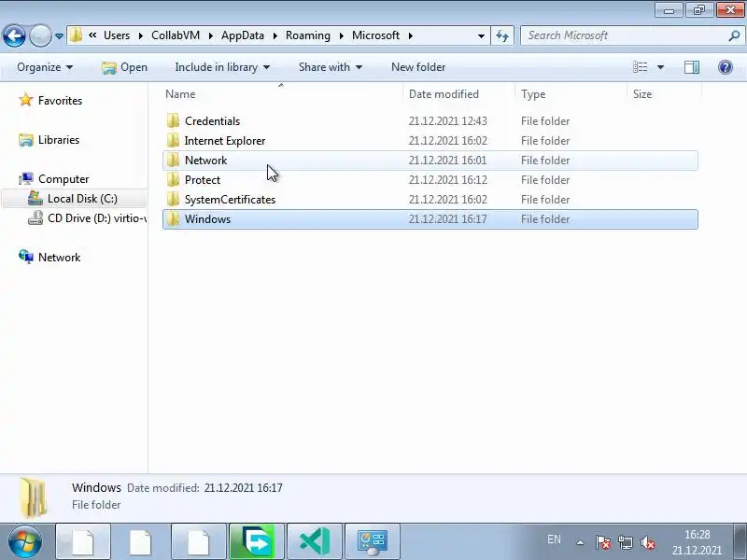
Task: Click the EN language indicator
Action: click(554, 539)
